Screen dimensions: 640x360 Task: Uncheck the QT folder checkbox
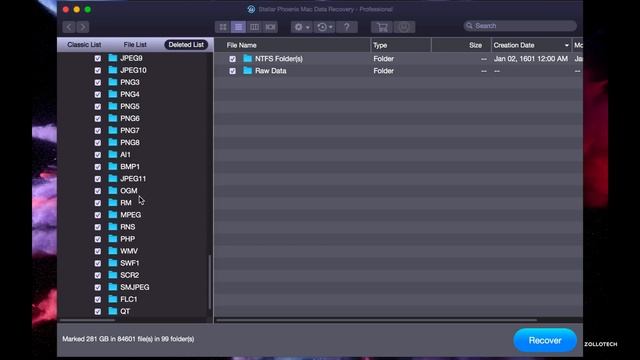click(x=98, y=311)
